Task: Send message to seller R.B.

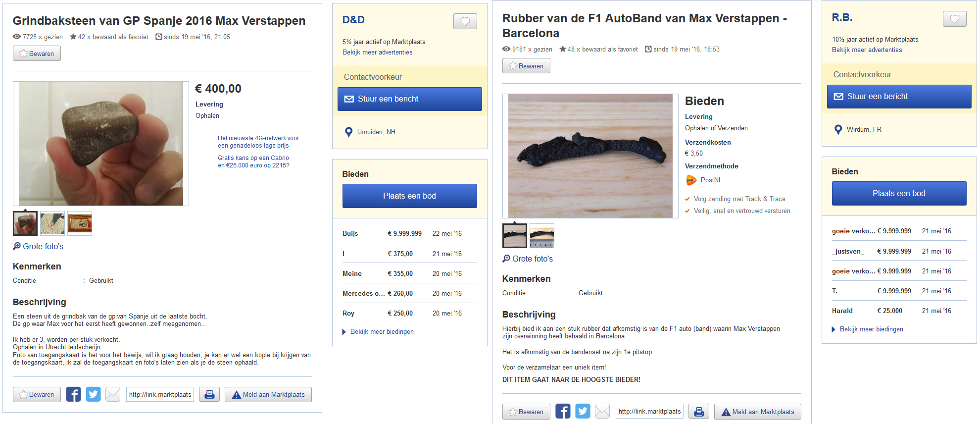Action: pyautogui.click(x=899, y=97)
